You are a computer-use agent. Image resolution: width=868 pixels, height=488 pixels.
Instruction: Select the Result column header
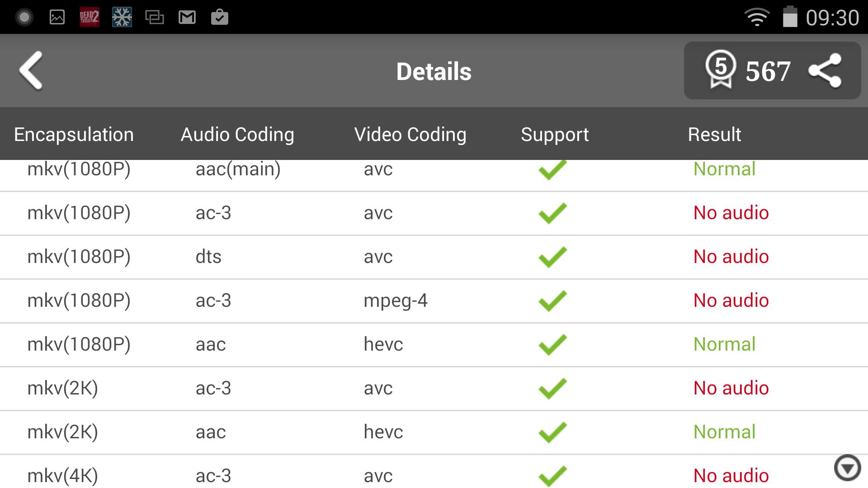tap(714, 135)
